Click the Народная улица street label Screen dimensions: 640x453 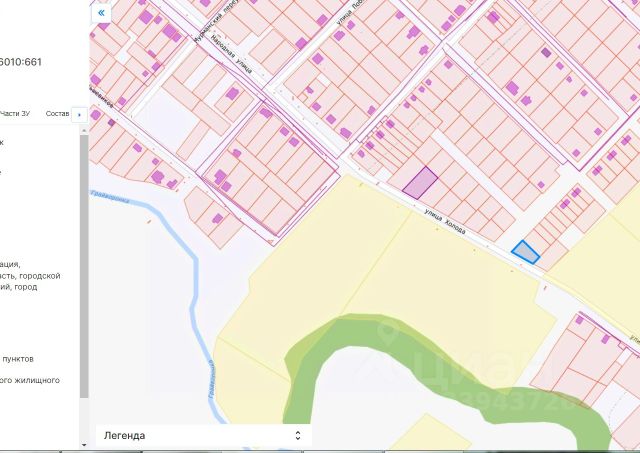pyautogui.click(x=231, y=54)
